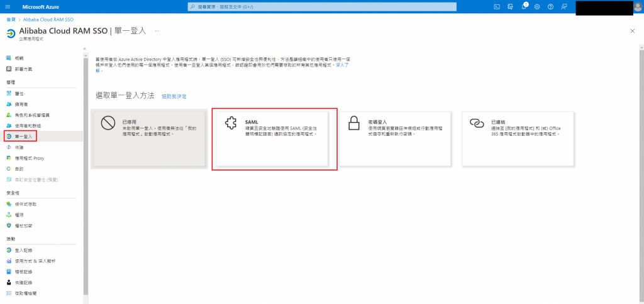Focus the Azure top search box
The image size is (644, 304).
pyautogui.click(x=322, y=6)
